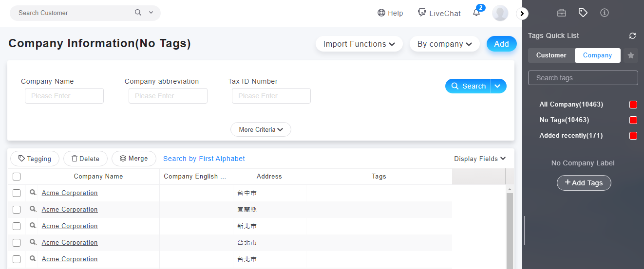Screen dimensions: 644x269
Task: Click the notification bell icon
Action: pyautogui.click(x=476, y=13)
